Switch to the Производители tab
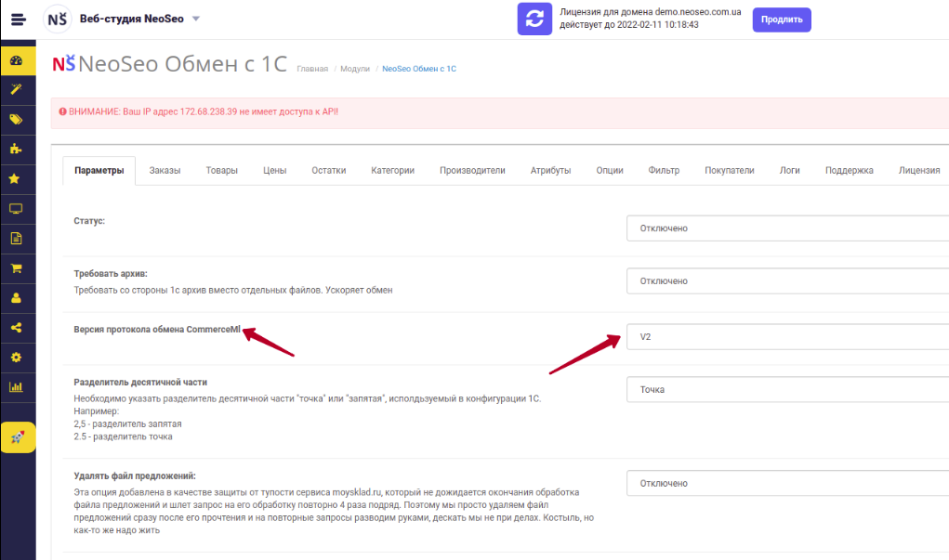This screenshot has height=560, width=949. coord(472,171)
